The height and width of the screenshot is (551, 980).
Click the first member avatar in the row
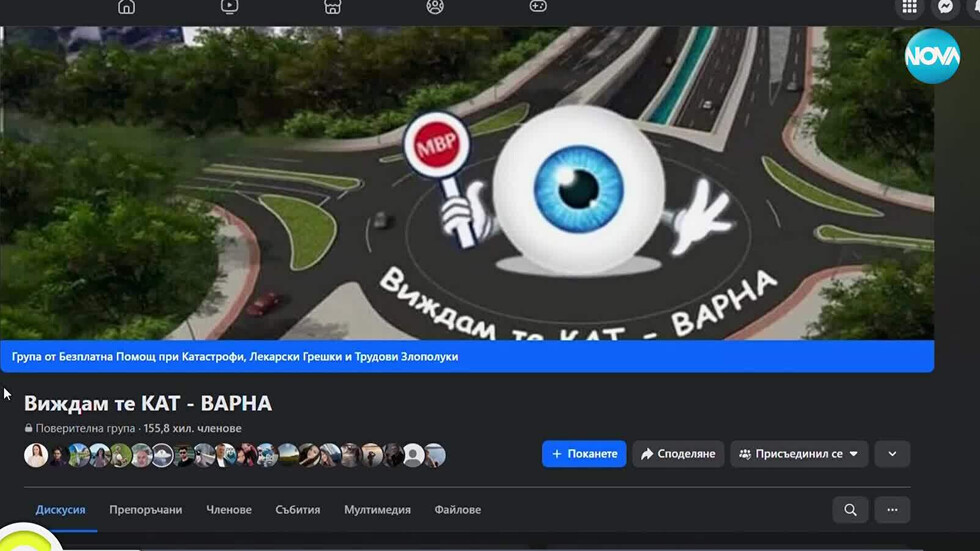tap(36, 455)
